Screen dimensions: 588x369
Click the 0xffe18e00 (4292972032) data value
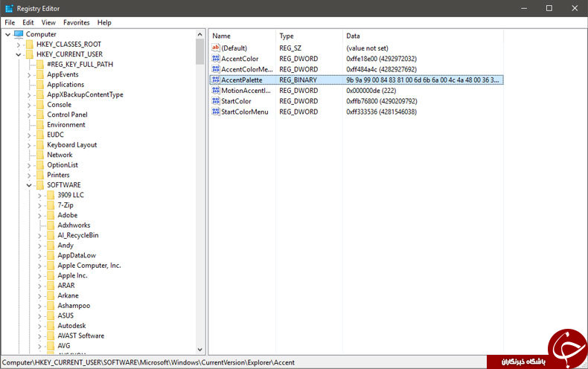[381, 59]
